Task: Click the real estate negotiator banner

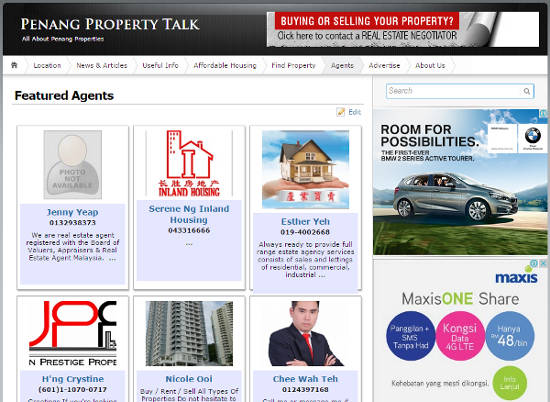Action: (x=403, y=29)
